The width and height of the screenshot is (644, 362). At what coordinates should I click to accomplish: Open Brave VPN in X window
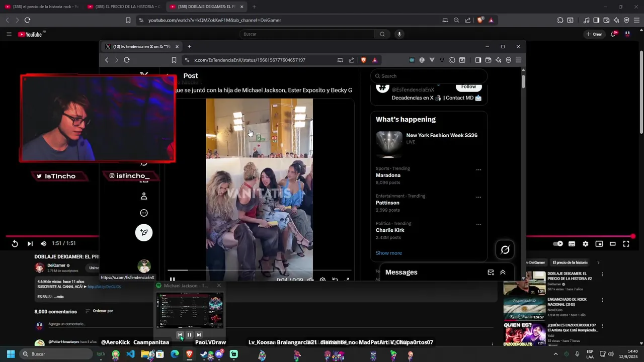point(509,60)
